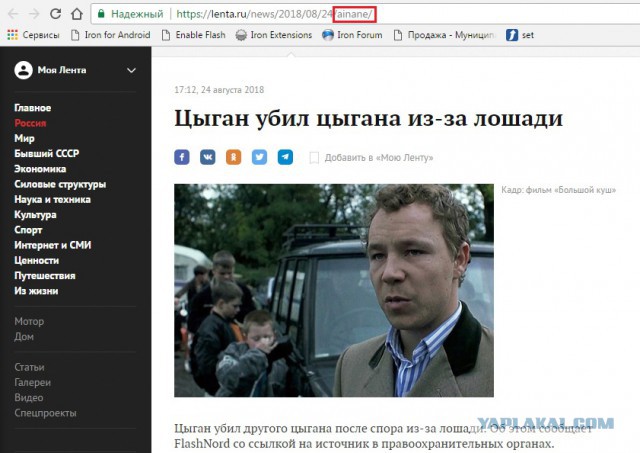Open the Из жизни section
Viewport: 640px width, 453px height.
[x=36, y=291]
